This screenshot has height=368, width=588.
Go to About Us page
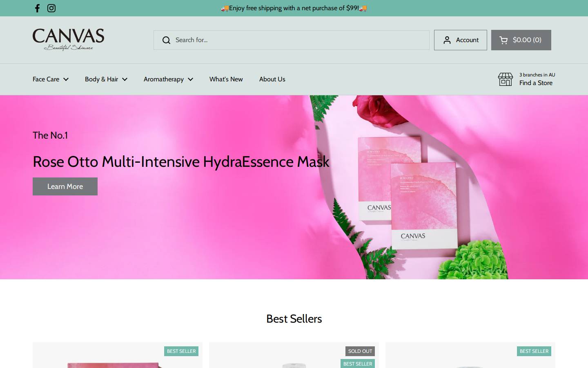[272, 79]
